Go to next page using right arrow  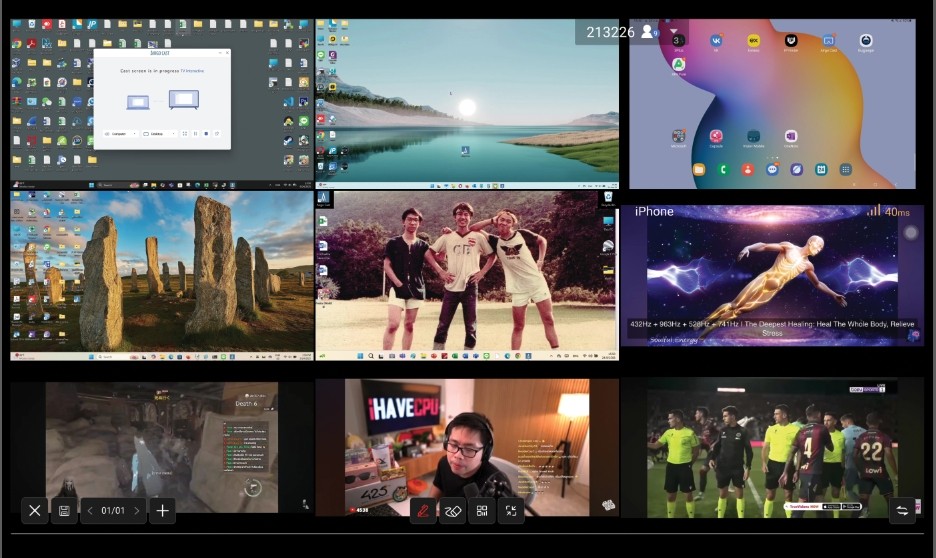tap(137, 511)
